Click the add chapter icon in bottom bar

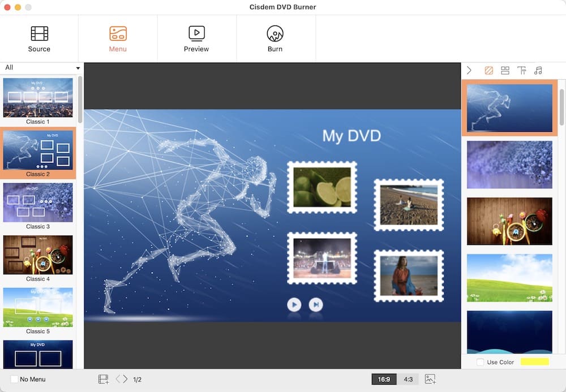(x=104, y=380)
